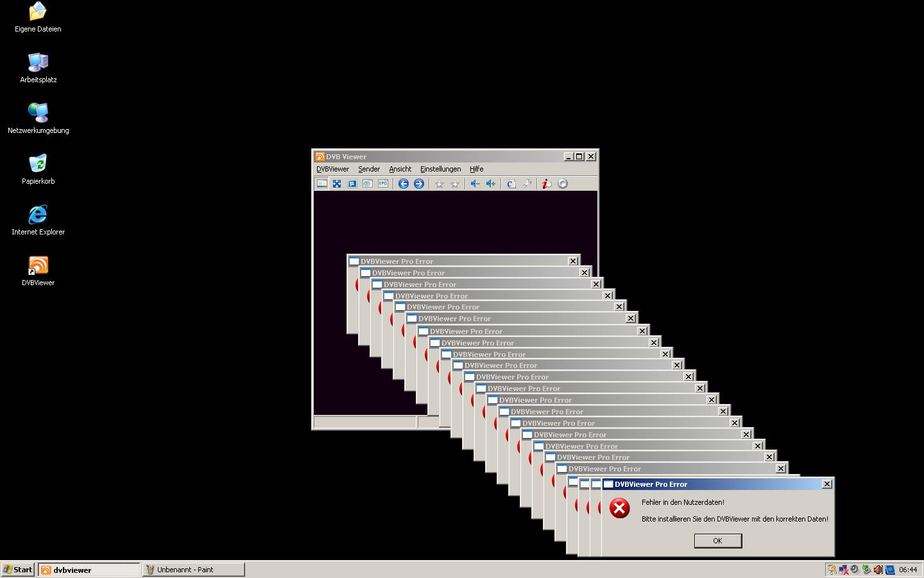Click the round gray record icon in the toolbar

point(563,184)
